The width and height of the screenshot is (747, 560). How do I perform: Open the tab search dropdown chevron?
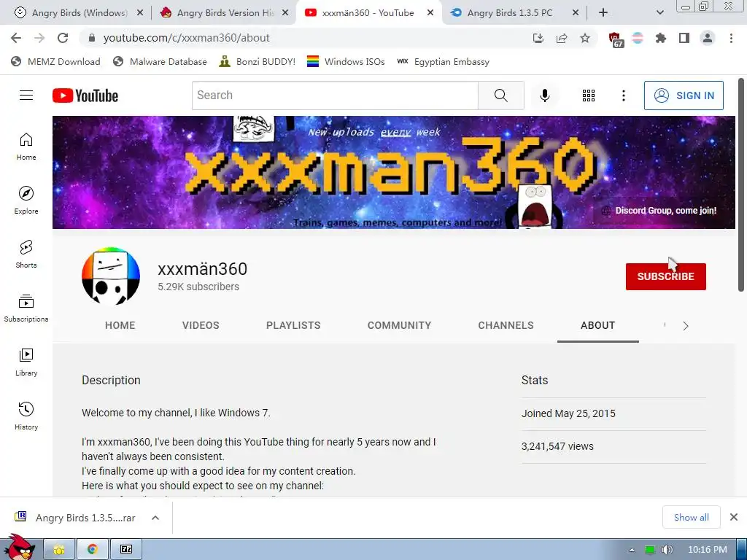tap(659, 13)
